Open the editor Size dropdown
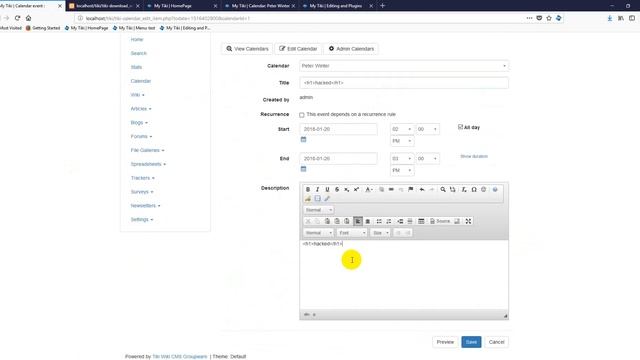640x360 pixels. pyautogui.click(x=380, y=233)
